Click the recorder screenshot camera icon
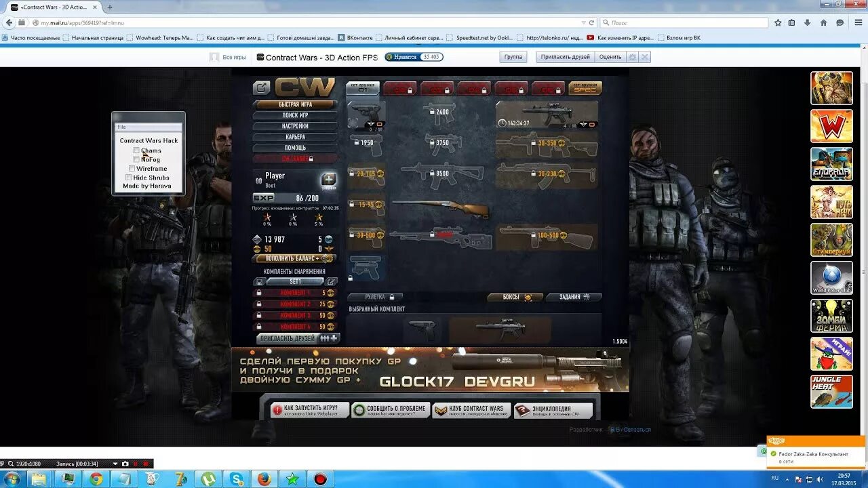 tap(125, 464)
